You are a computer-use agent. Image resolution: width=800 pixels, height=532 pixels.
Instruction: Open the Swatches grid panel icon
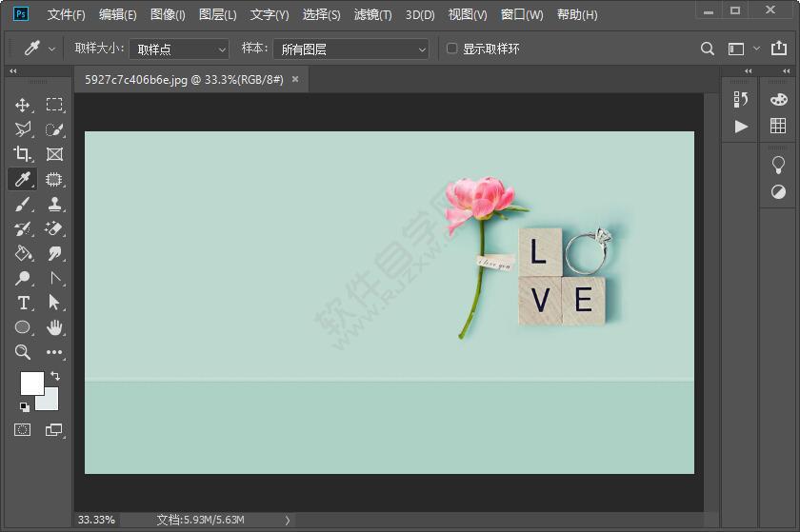coord(778,127)
